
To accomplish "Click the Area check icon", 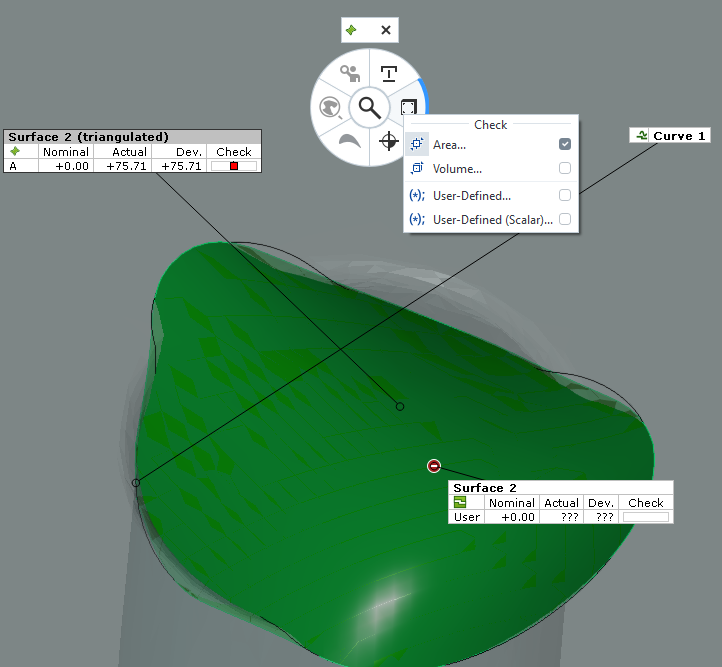I will tap(417, 144).
